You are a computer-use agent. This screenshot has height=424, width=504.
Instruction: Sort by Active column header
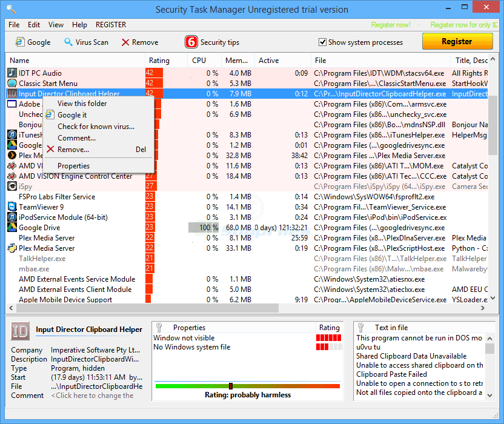coord(283,61)
